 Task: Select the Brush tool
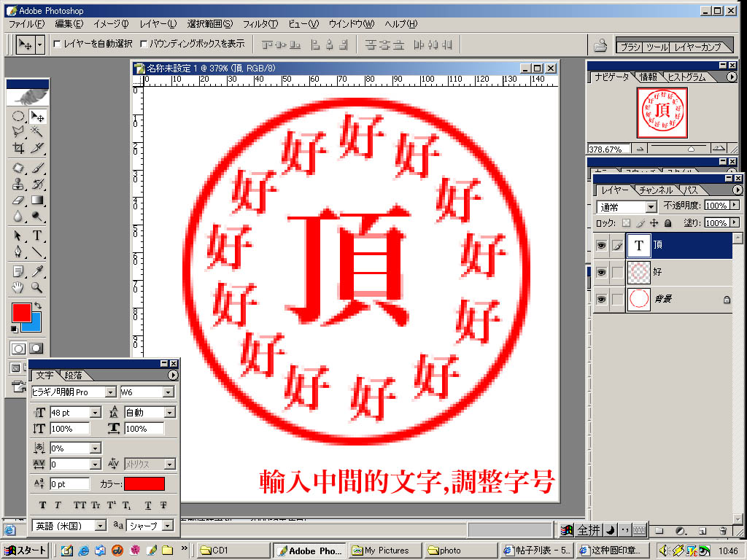37,168
